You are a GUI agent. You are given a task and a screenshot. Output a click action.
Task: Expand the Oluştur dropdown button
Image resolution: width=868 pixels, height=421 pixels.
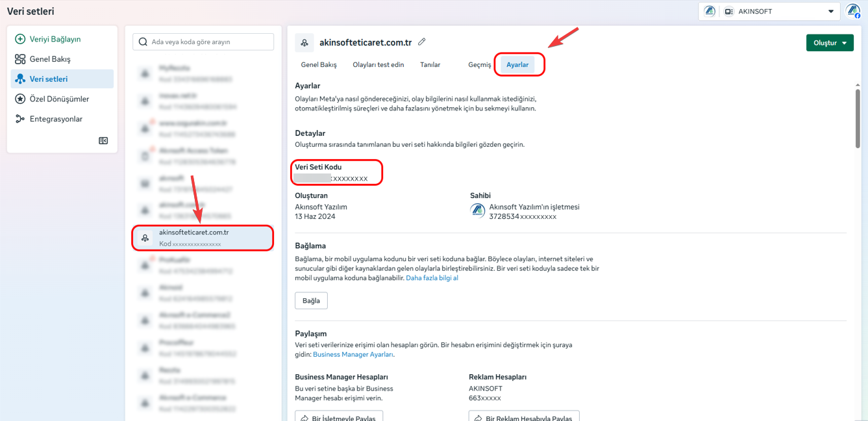pyautogui.click(x=830, y=43)
